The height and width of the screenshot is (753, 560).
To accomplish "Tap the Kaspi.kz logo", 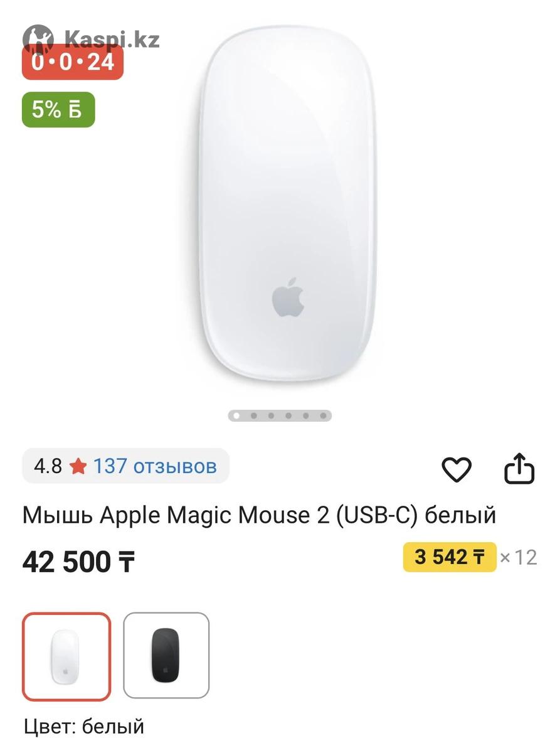I will (91, 39).
